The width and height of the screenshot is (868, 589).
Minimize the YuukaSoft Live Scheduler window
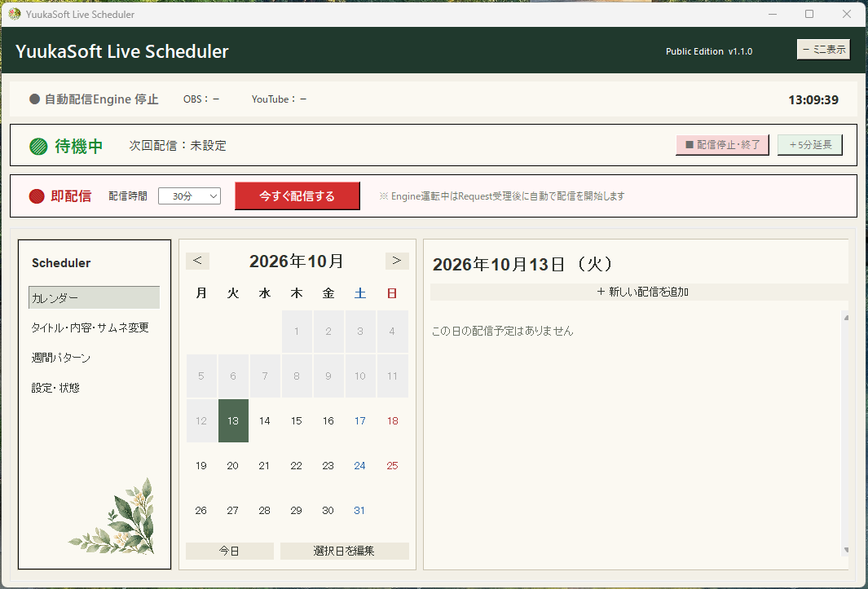point(773,14)
